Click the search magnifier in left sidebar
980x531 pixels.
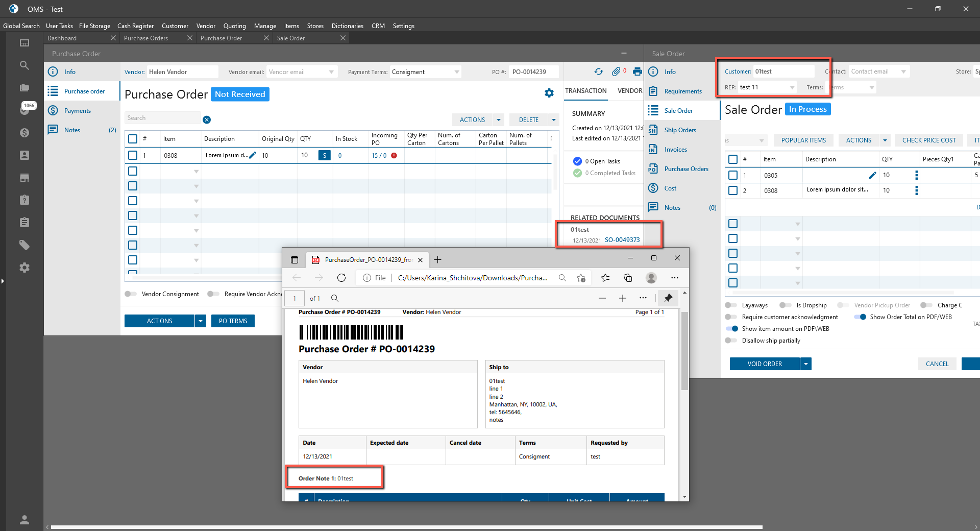click(24, 65)
